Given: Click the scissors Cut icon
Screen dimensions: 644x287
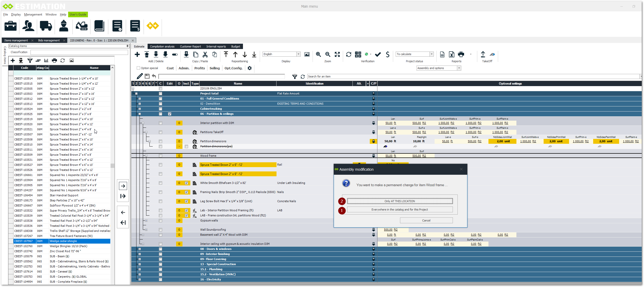Looking at the screenshot, I should click(205, 54).
